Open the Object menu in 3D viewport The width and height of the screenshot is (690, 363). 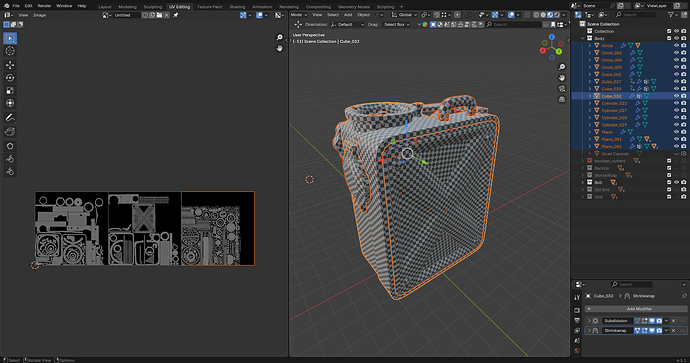point(363,15)
